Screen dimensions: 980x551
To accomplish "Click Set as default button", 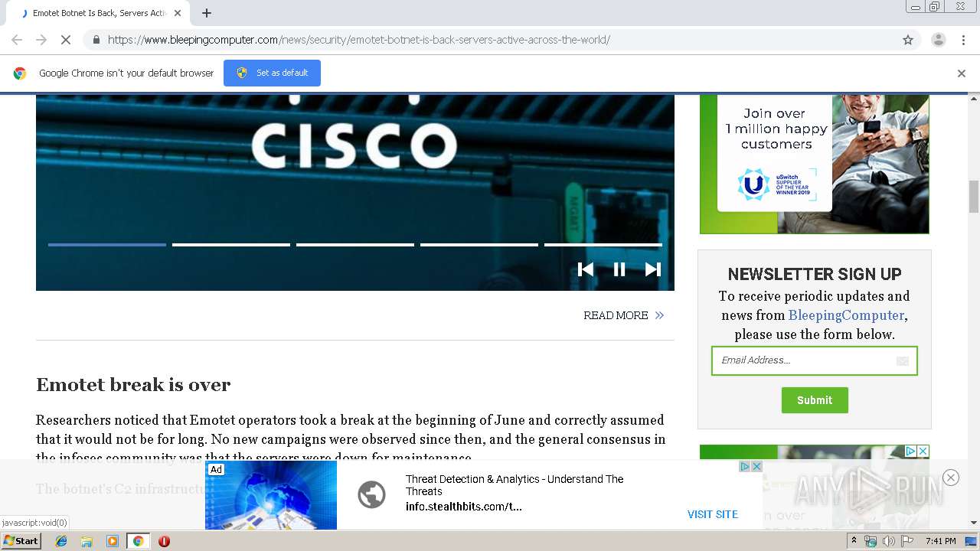I will click(x=272, y=73).
